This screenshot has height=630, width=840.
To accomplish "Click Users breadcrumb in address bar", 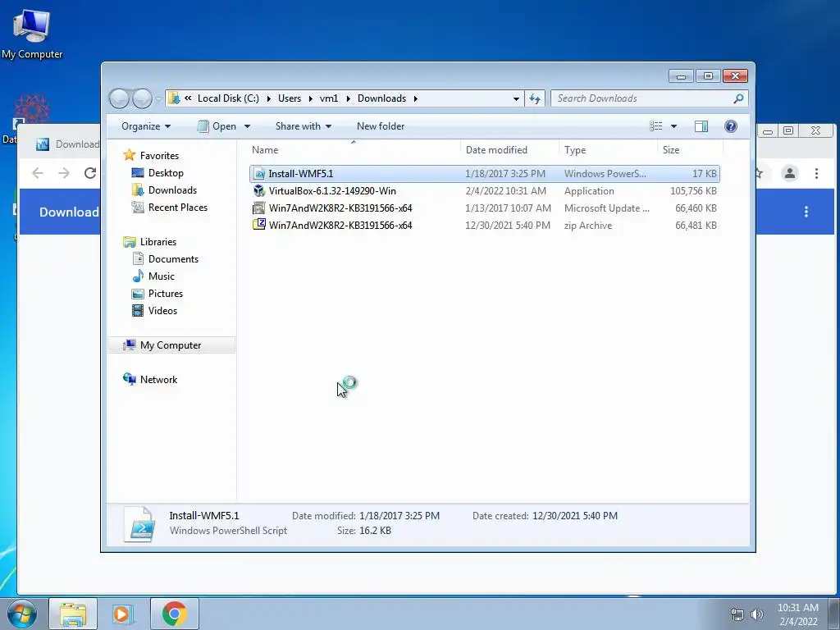I will tap(290, 98).
